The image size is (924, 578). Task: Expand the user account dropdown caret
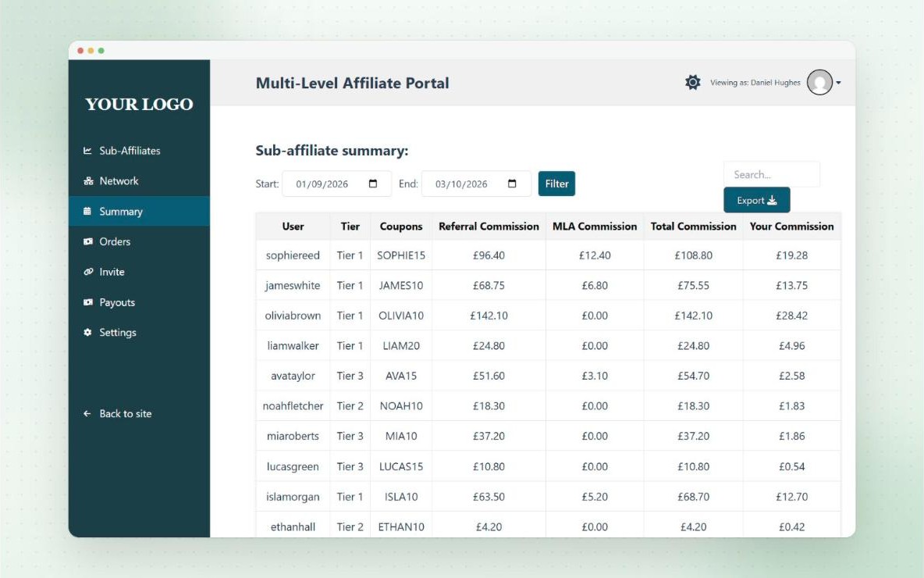point(838,83)
